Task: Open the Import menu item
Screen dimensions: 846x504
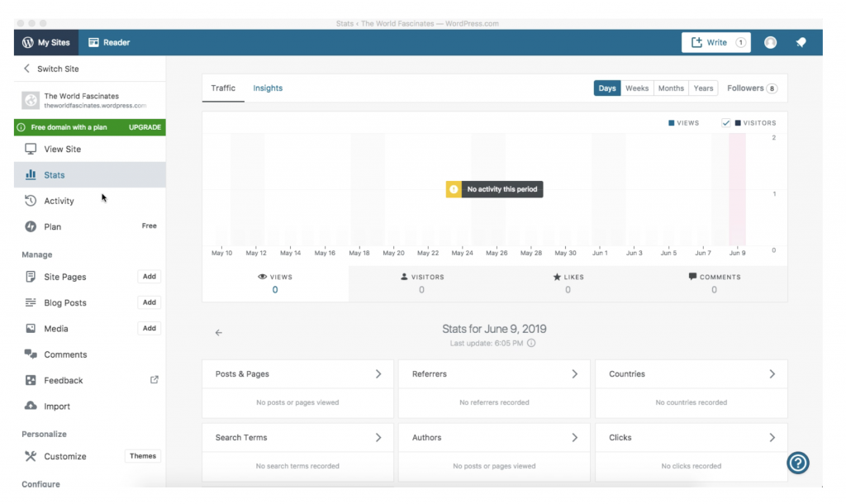Action: [x=89, y=406]
